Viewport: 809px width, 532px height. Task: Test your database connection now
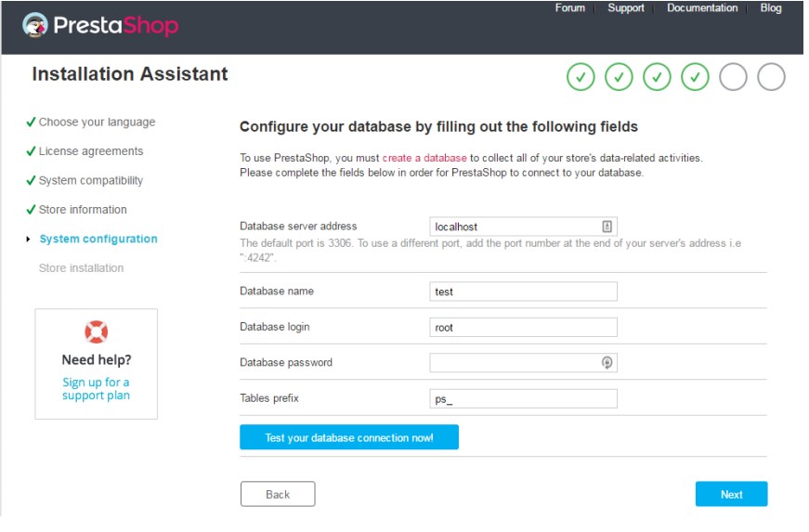(x=349, y=437)
